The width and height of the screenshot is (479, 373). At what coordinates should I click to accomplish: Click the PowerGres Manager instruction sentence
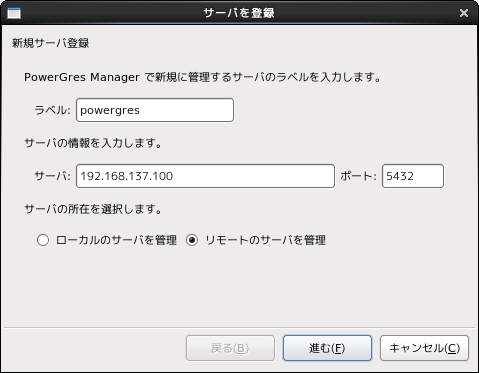(x=203, y=77)
